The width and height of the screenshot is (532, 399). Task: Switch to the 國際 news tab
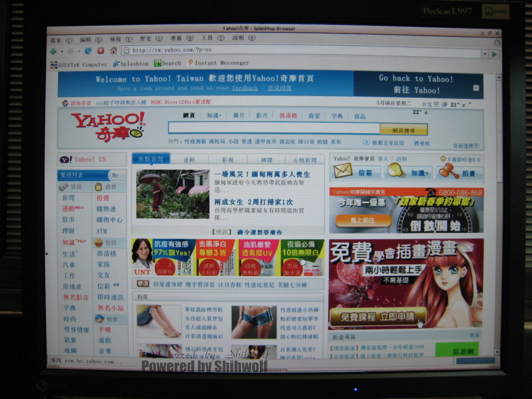coord(267,160)
